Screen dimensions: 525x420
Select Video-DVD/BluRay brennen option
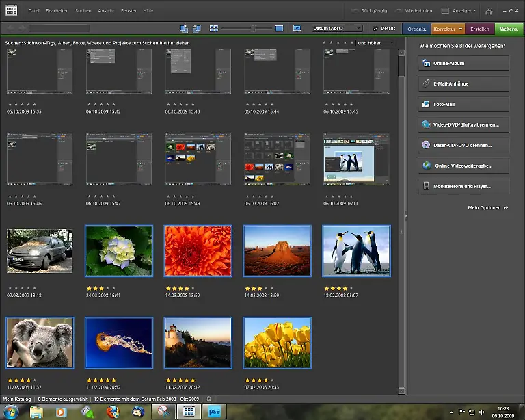point(463,125)
